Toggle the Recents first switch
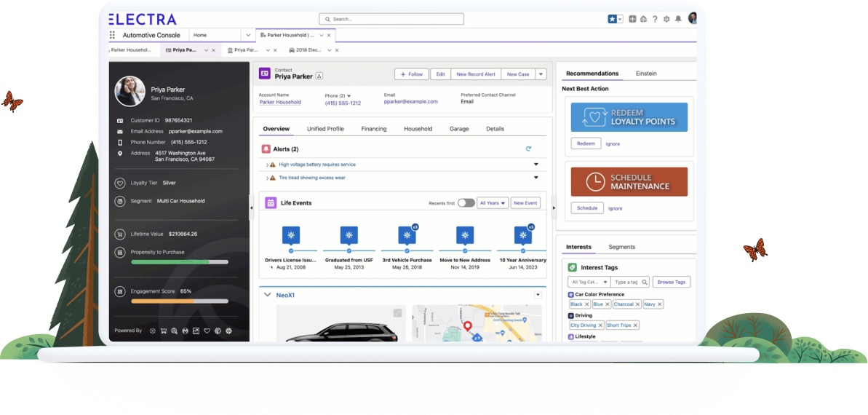The image size is (868, 415). (x=466, y=203)
